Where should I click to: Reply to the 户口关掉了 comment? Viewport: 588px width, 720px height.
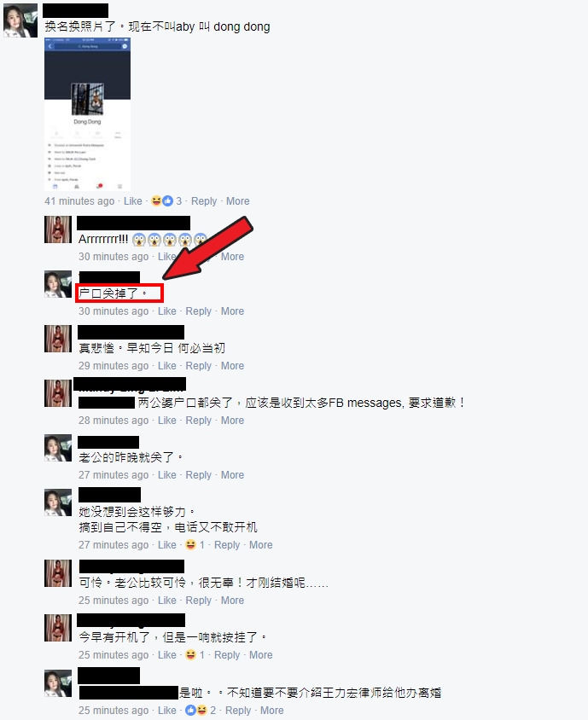pos(199,311)
